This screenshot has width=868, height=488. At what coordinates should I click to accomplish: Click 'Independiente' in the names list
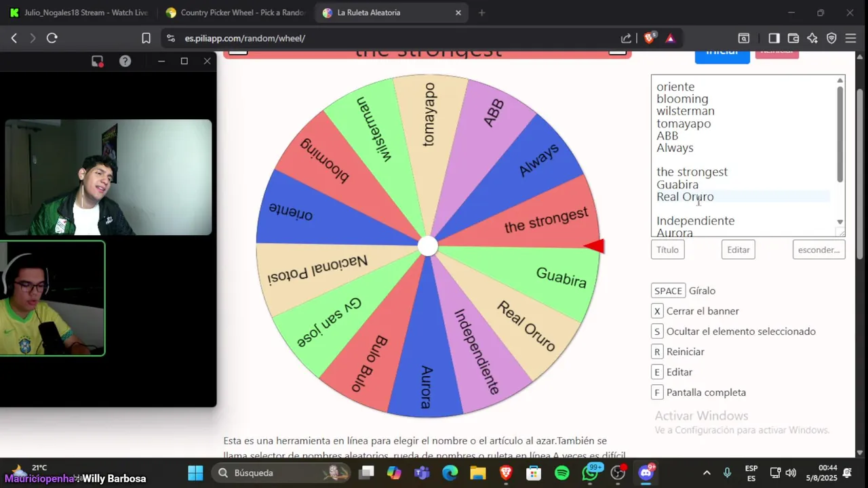pyautogui.click(x=695, y=221)
